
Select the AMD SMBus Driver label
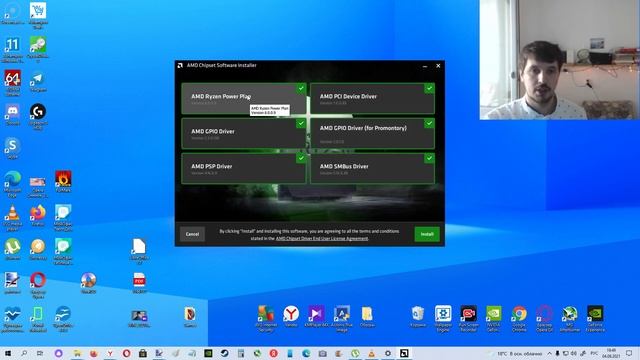tap(344, 167)
